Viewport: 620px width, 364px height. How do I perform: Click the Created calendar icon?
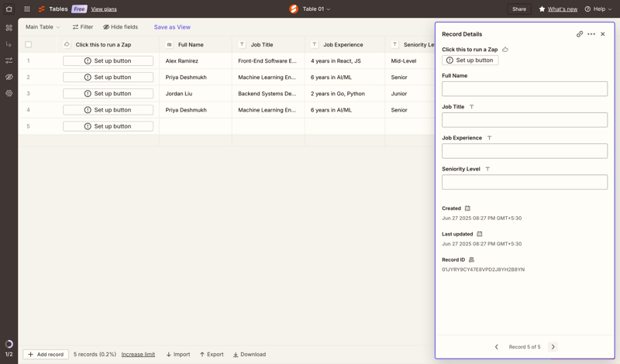pyautogui.click(x=467, y=208)
